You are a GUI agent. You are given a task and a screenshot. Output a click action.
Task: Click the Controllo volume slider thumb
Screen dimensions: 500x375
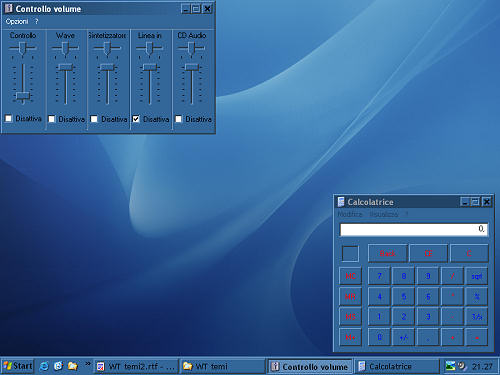click(23, 96)
